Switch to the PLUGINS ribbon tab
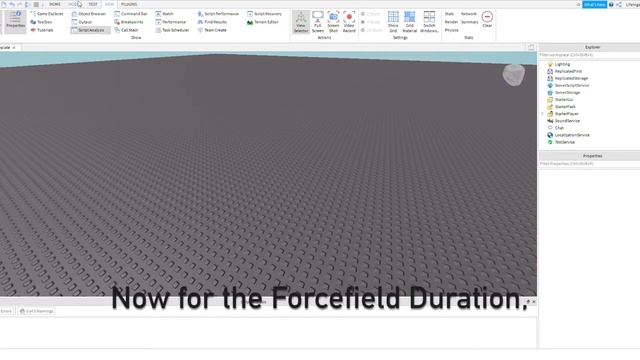640x360 pixels. pos(129,4)
